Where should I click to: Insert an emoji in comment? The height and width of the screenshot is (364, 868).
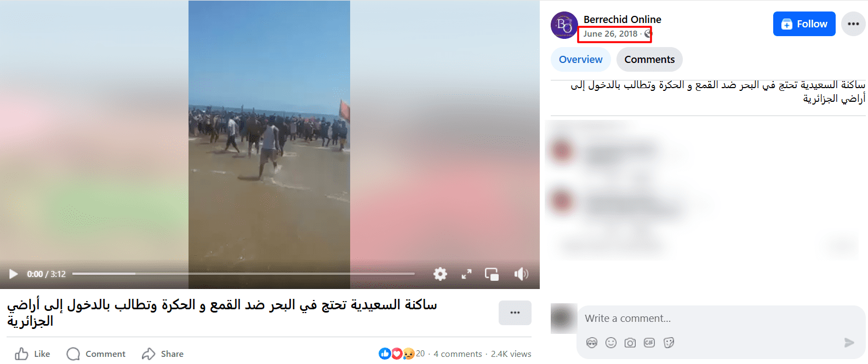click(x=611, y=343)
